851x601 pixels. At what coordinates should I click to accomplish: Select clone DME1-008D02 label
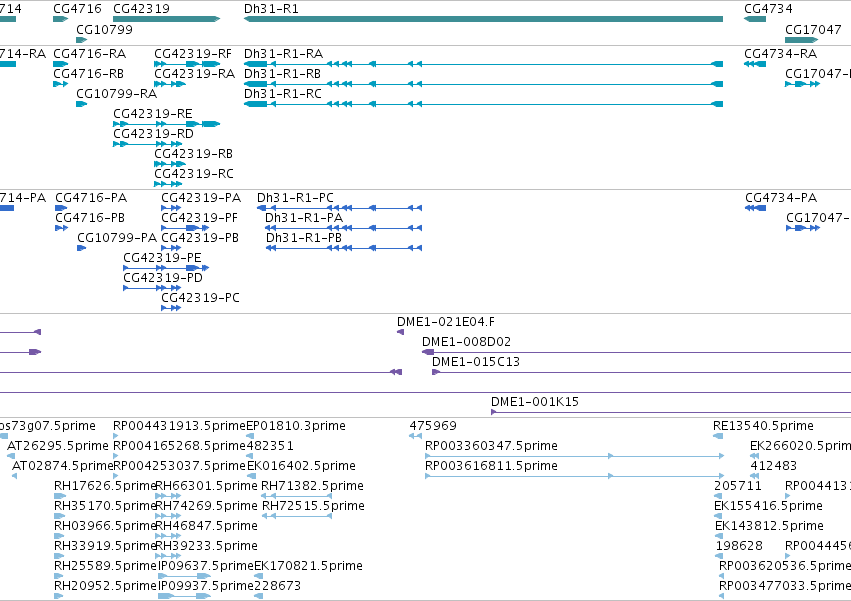pyautogui.click(x=467, y=342)
